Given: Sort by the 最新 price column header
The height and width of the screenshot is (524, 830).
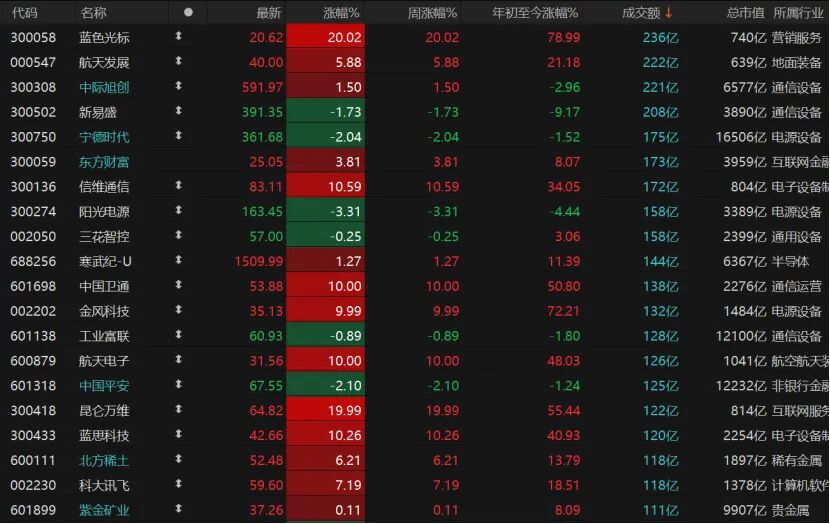Looking at the screenshot, I should (x=268, y=13).
